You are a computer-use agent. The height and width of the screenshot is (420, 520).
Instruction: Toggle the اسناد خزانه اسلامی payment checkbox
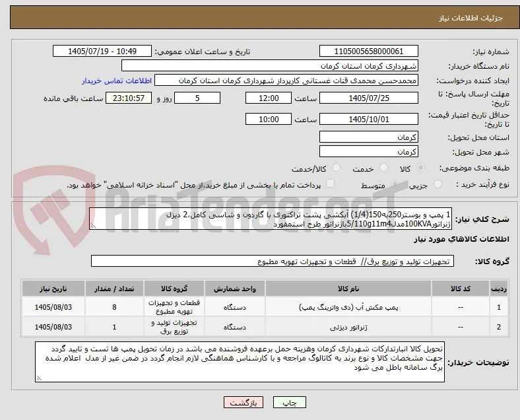330,184
